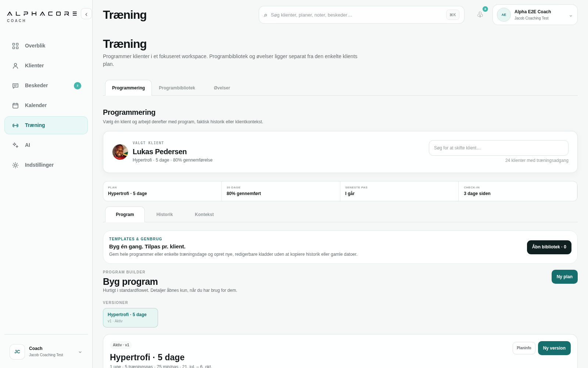Click the Seneste pas I går stat
This screenshot has width=588, height=368.
click(399, 191)
